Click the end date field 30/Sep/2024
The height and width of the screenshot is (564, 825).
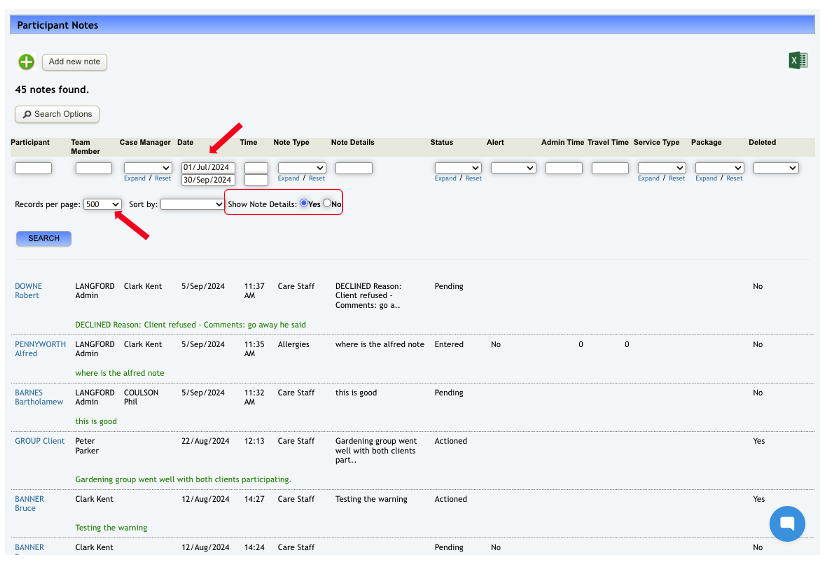coord(207,180)
